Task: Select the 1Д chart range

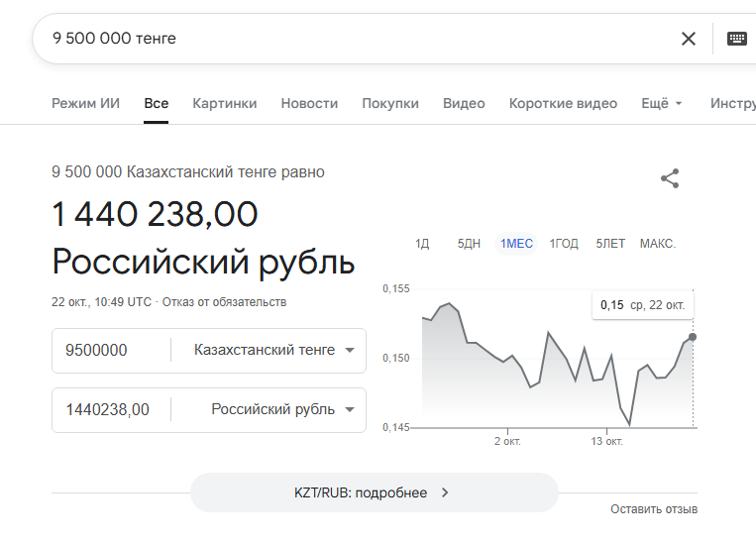Action: 422,244
